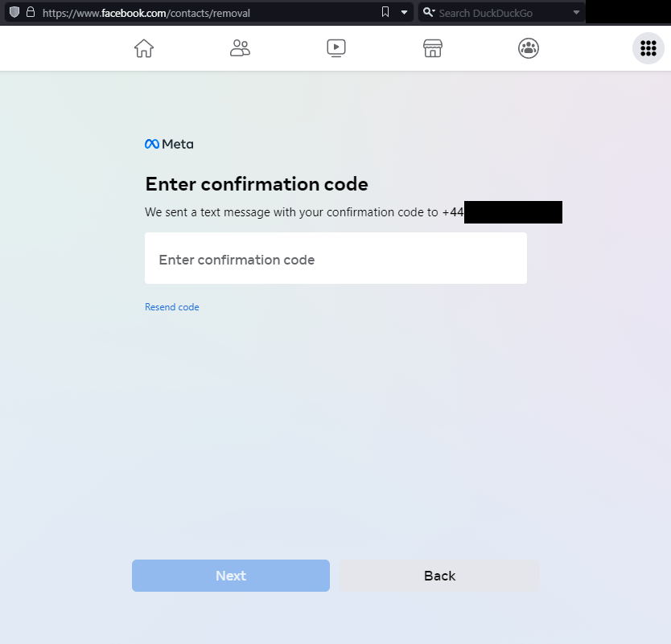Click the Facebook URL address bar
The height and width of the screenshot is (644, 671).
(201, 13)
